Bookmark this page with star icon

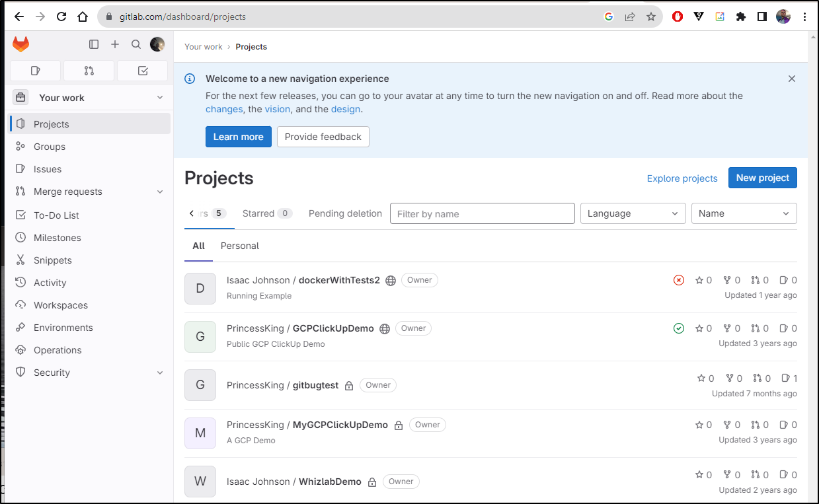(651, 17)
